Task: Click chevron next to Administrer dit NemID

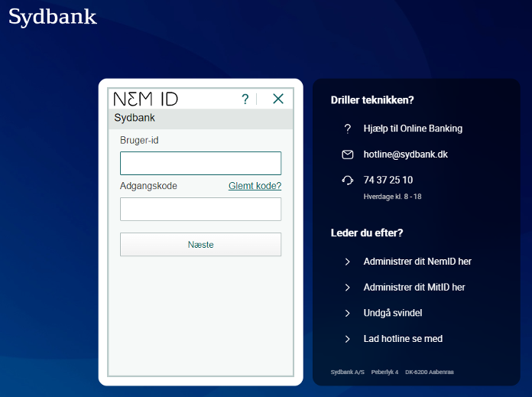Action: pyautogui.click(x=347, y=262)
